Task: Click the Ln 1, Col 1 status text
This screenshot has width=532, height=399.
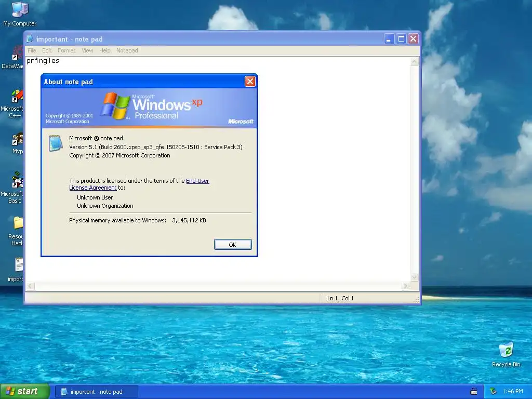Action: [x=340, y=298]
